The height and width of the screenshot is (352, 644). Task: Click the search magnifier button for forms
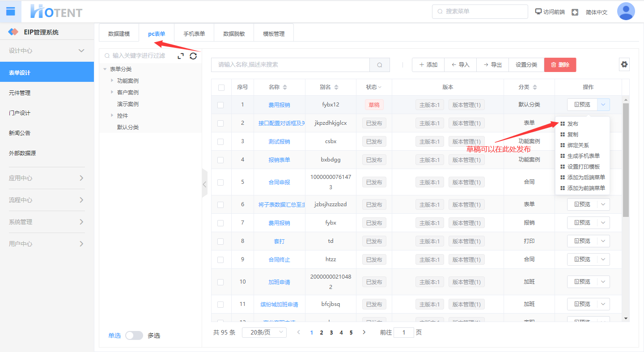pyautogui.click(x=379, y=65)
